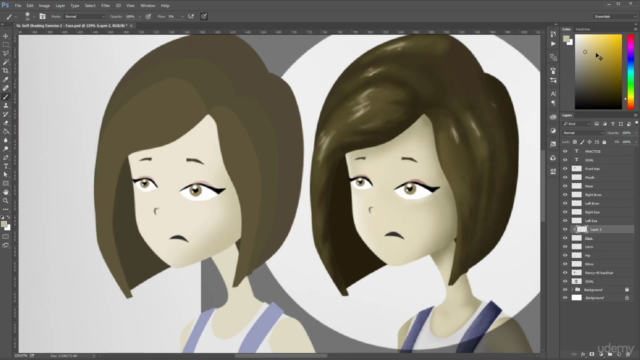Hide the PRACTICE text layer
The height and width of the screenshot is (360, 640).
click(565, 151)
